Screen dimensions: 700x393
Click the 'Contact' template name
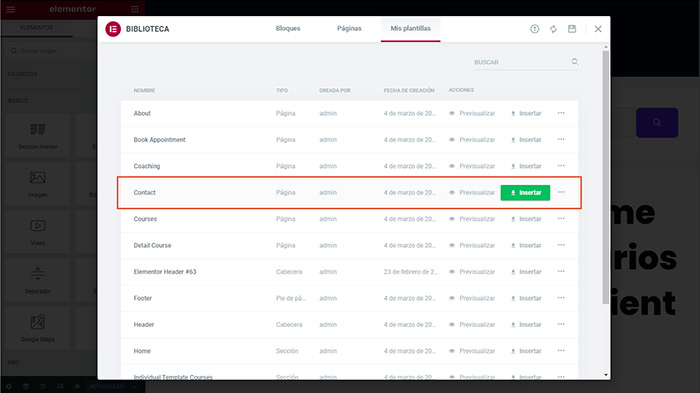point(145,192)
